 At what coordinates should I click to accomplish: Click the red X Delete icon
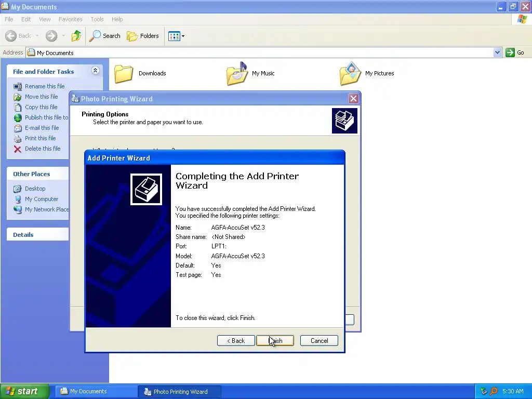click(x=18, y=149)
